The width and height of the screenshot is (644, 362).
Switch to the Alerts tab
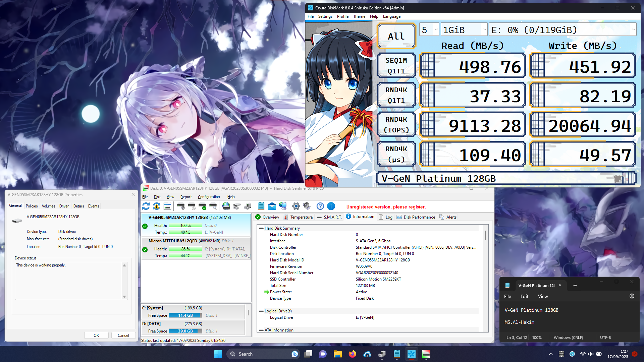pos(448,217)
